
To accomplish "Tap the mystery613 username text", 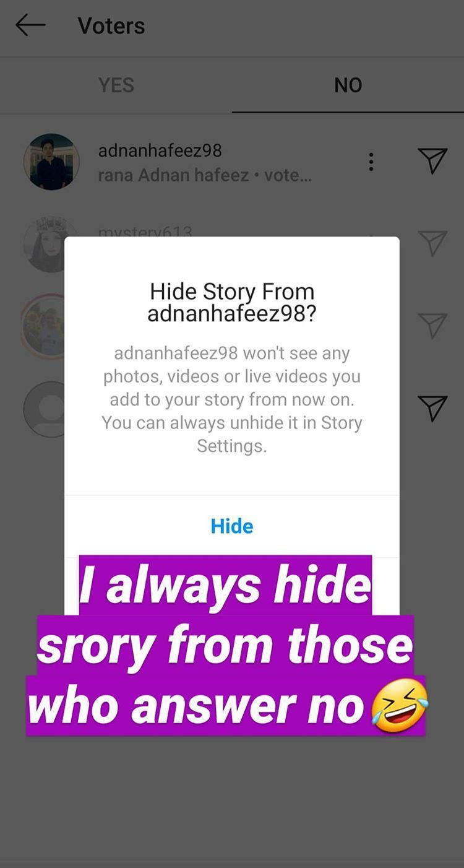I will (x=145, y=232).
